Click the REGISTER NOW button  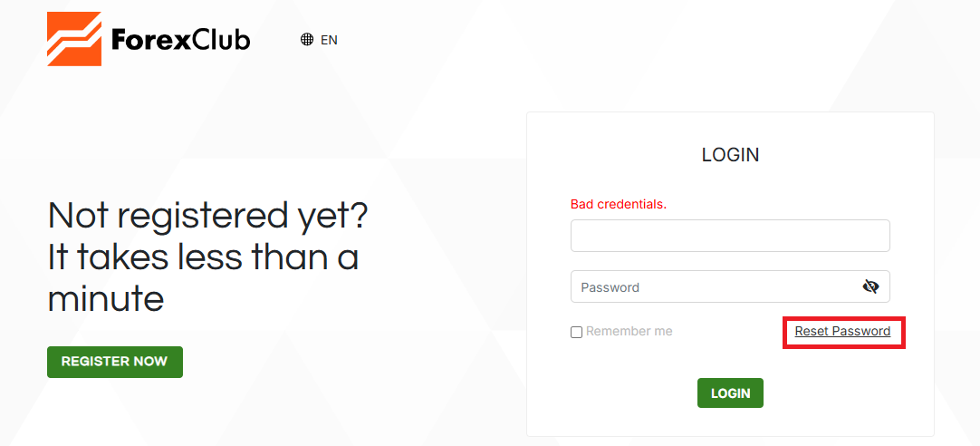pyautogui.click(x=114, y=362)
